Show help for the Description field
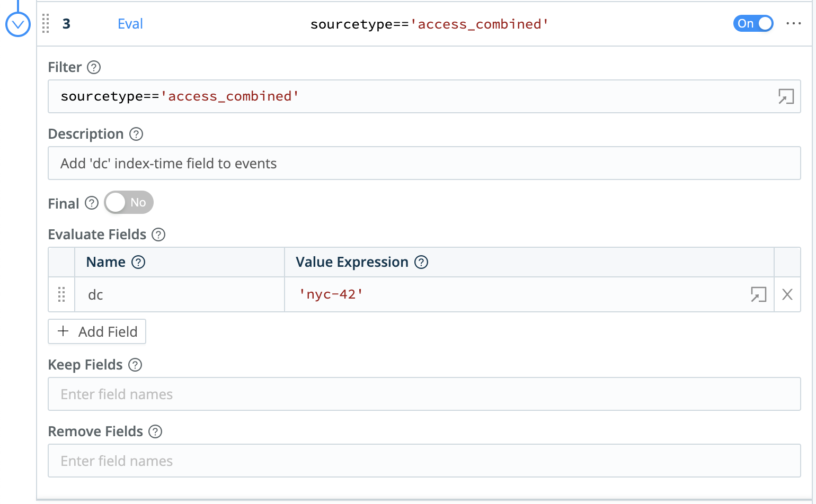Viewport: 816px width, 504px height. coord(136,134)
